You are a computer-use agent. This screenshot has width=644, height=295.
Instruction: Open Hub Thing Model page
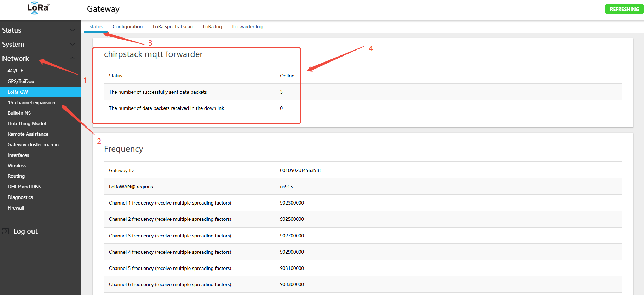(27, 123)
